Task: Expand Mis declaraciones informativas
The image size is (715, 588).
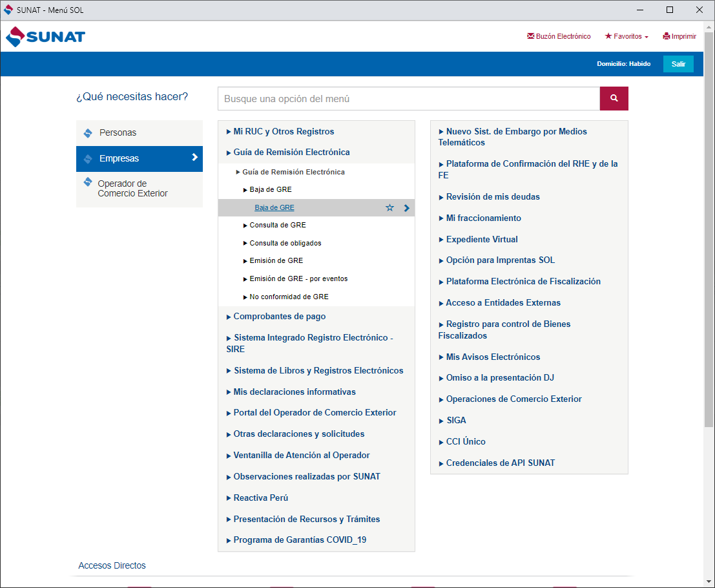Action: pos(291,392)
